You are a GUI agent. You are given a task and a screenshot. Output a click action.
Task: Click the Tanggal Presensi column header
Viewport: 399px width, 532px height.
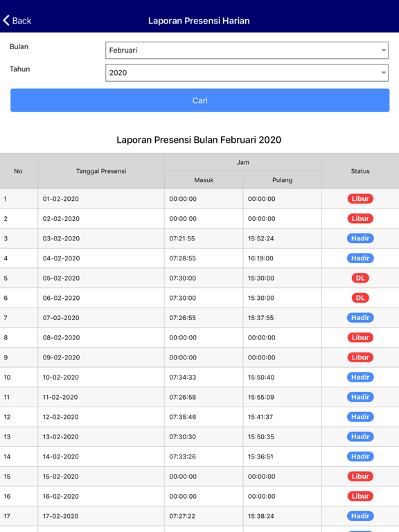[101, 171]
